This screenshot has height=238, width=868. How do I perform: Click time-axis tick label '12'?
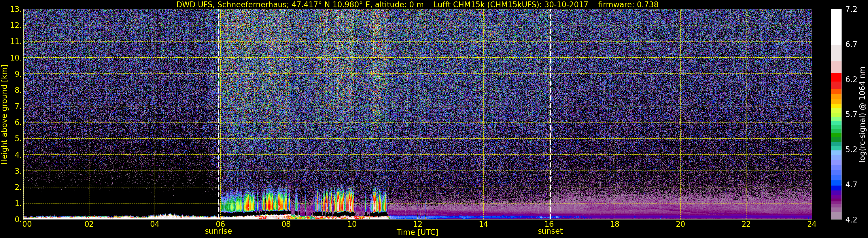pyautogui.click(x=417, y=224)
